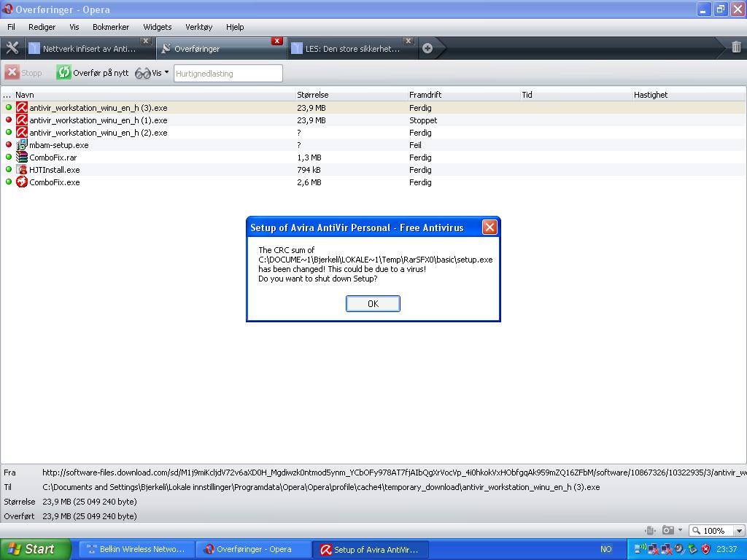The height and width of the screenshot is (560, 747).
Task: Click the fit-to-width icon in status bar
Action: 649,531
